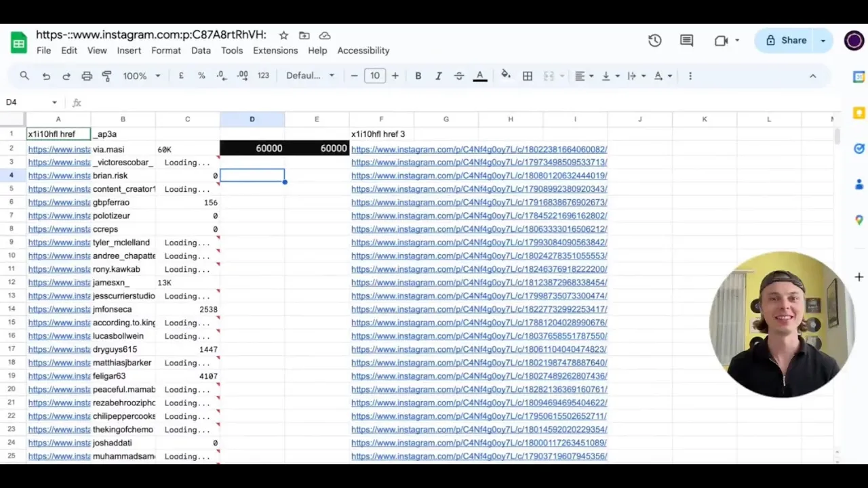Image resolution: width=868 pixels, height=488 pixels.
Task: Open Google Calendar side panel icon
Action: 859,77
